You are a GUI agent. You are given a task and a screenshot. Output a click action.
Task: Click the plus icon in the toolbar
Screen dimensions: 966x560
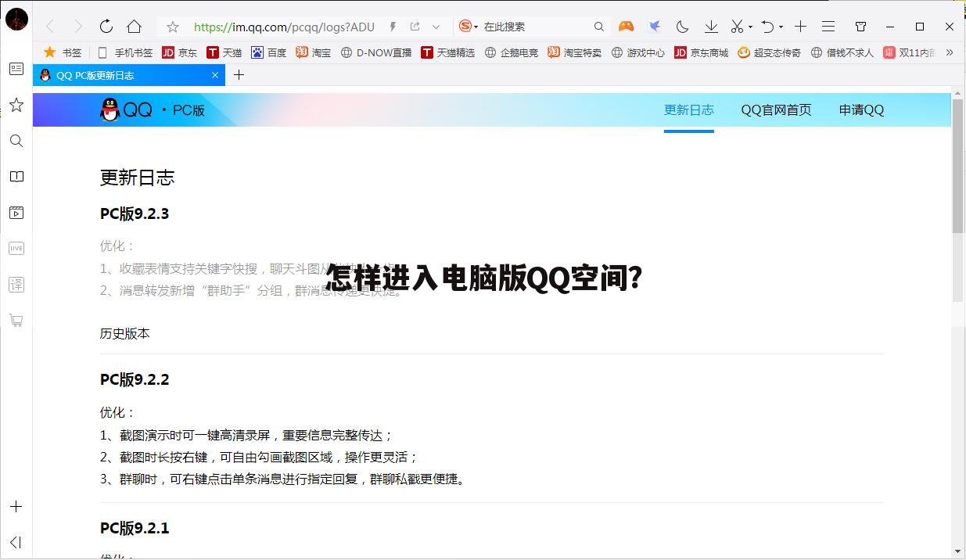tap(800, 27)
